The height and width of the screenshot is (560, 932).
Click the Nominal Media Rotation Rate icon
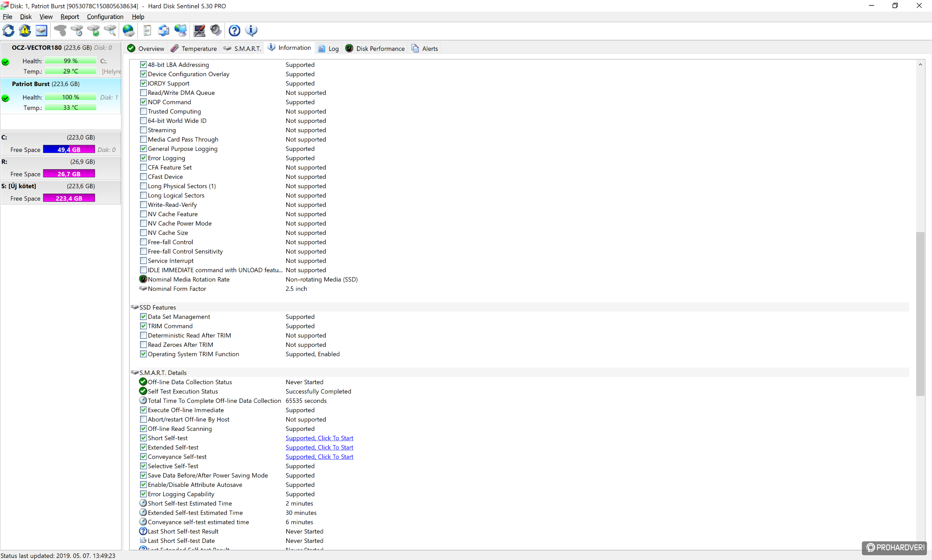143,279
